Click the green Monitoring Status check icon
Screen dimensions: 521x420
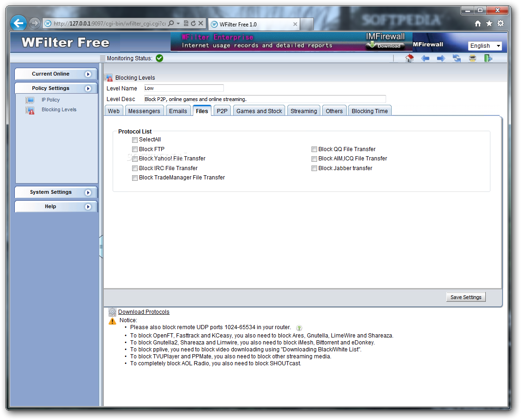click(x=159, y=58)
